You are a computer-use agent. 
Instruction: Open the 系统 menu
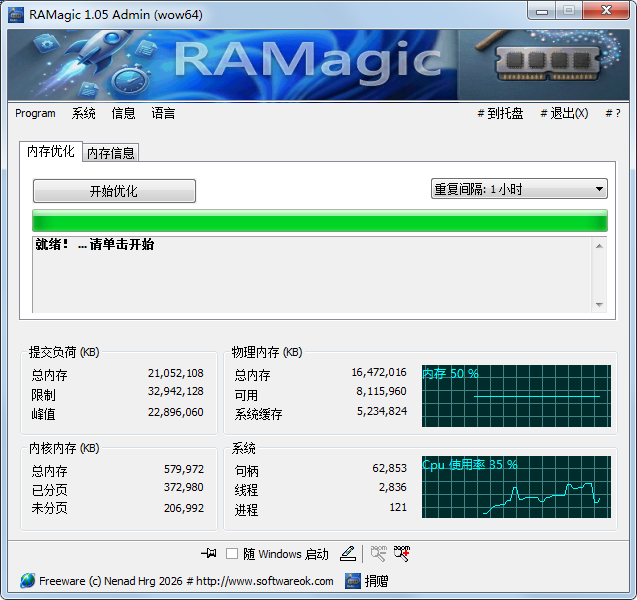(x=84, y=114)
